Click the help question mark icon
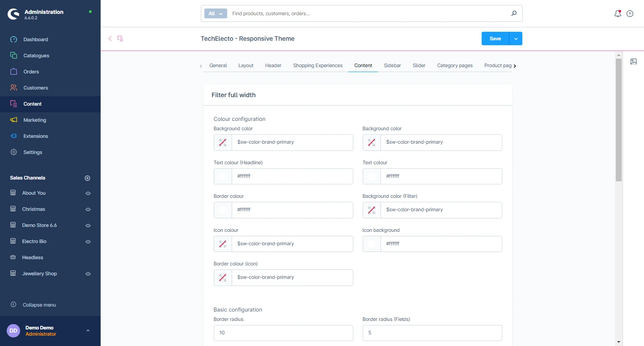This screenshot has width=644, height=346. 630,14
